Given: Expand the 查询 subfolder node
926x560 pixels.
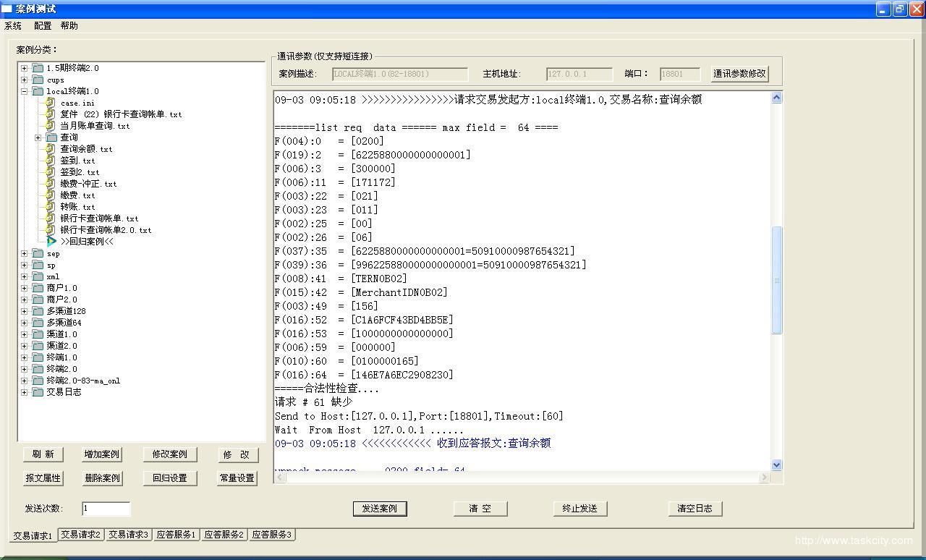Looking at the screenshot, I should (x=38, y=137).
